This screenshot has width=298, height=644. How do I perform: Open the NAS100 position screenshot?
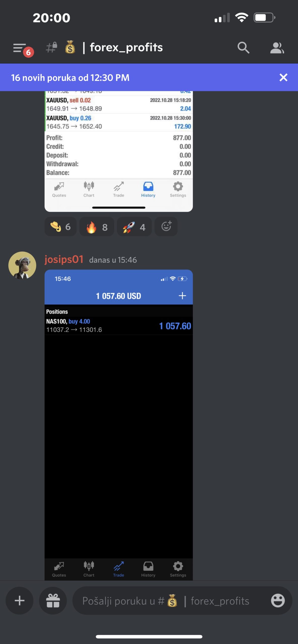(119, 425)
